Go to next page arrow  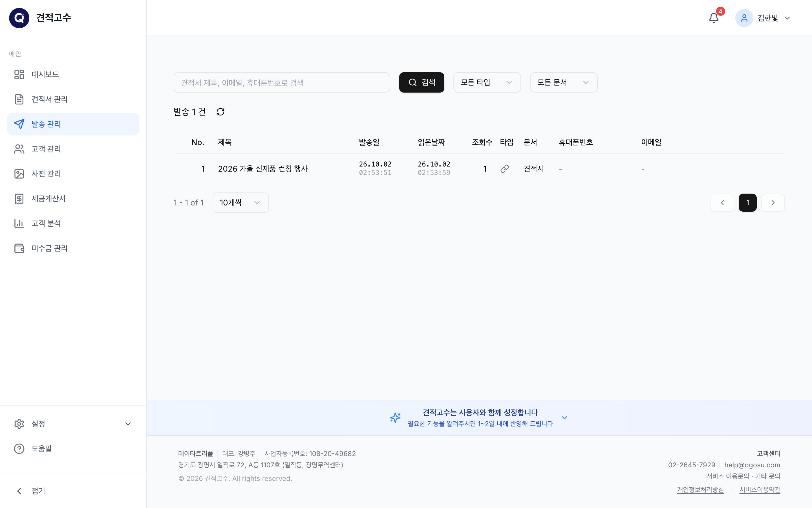(x=773, y=203)
